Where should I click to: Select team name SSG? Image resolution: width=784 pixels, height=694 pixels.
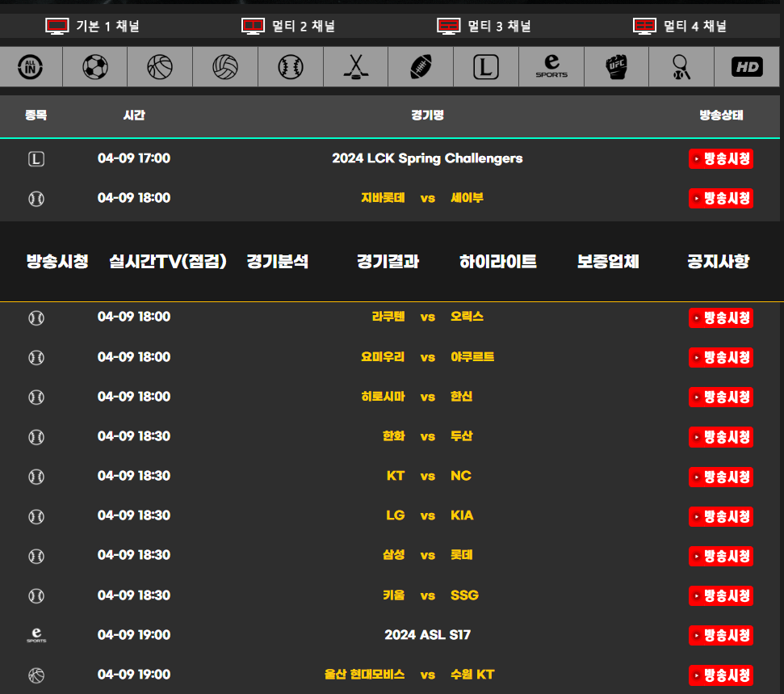tap(464, 595)
